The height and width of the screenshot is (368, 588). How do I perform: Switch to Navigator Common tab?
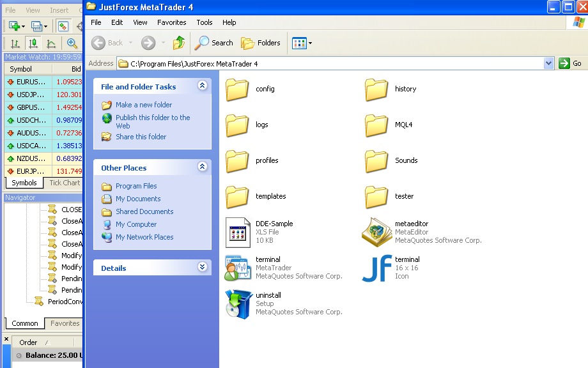[x=25, y=323]
